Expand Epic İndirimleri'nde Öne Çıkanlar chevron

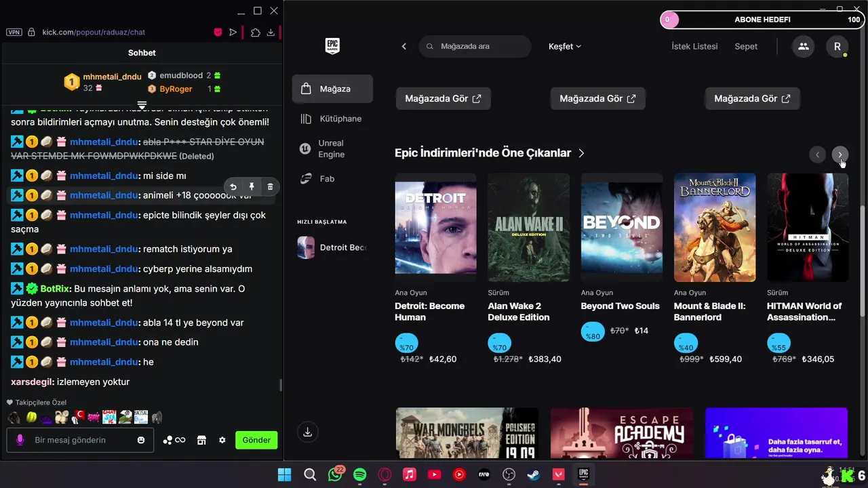click(581, 153)
